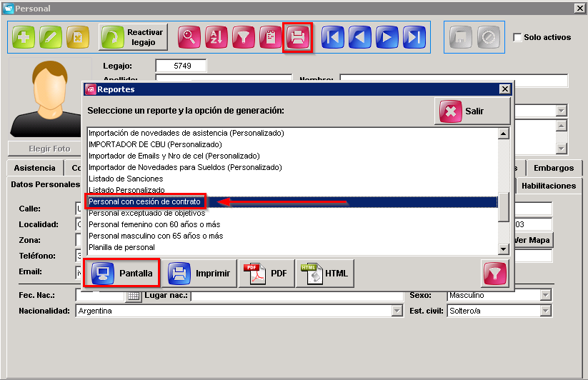The width and height of the screenshot is (588, 380).
Task: Expand the Nacionalidad combo box arrow
Action: pos(397,311)
